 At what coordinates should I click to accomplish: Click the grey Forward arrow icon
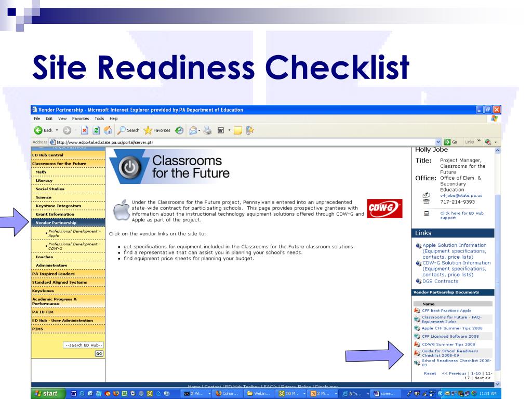coord(67,130)
